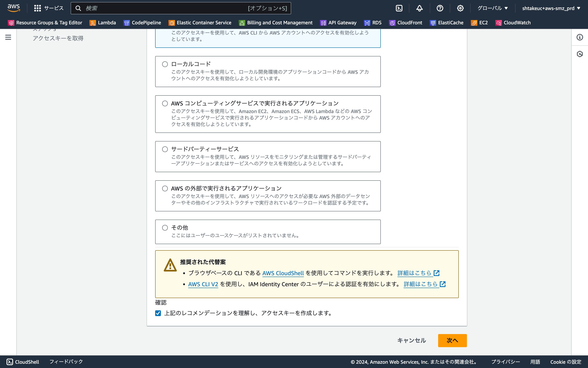Open settings gear icon
Screen dimensions: 588x368
pyautogui.click(x=460, y=8)
